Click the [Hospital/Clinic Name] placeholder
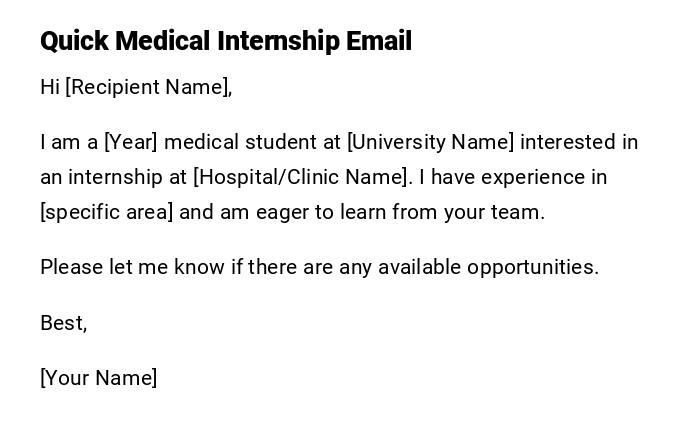The image size is (700, 440). click(302, 177)
